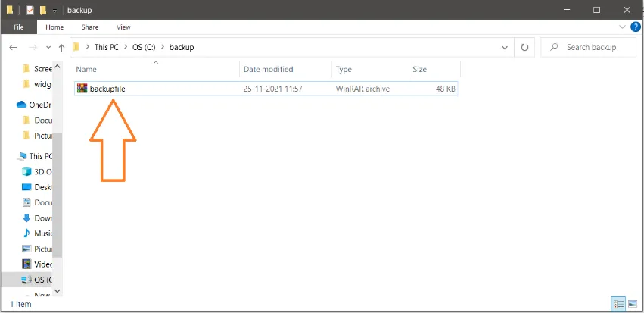Click the search magnifier icon
This screenshot has height=313, width=644.
(554, 47)
